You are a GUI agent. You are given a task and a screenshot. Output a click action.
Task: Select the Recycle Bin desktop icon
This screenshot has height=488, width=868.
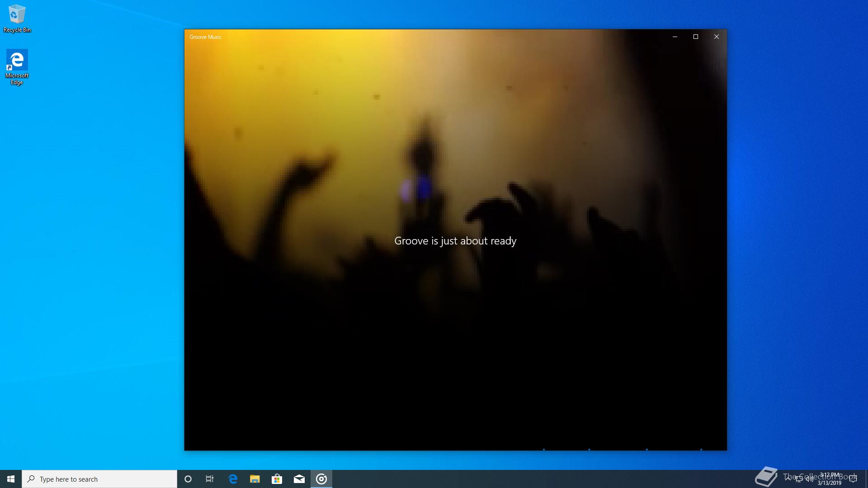point(17,19)
